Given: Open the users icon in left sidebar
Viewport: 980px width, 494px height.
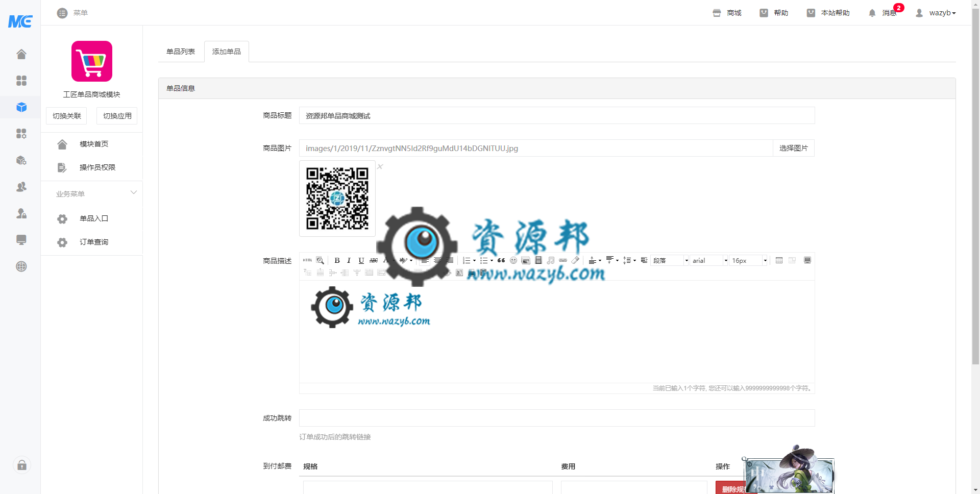Looking at the screenshot, I should point(21,187).
